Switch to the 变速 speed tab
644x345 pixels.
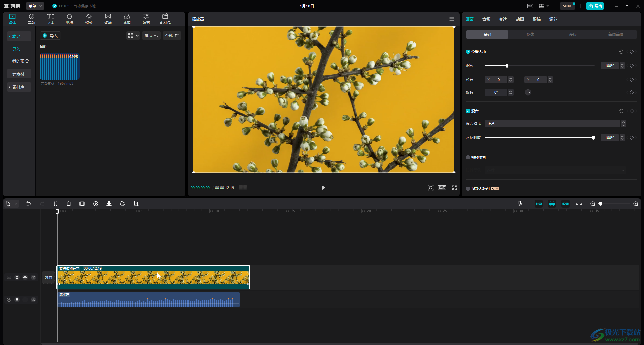(503, 19)
